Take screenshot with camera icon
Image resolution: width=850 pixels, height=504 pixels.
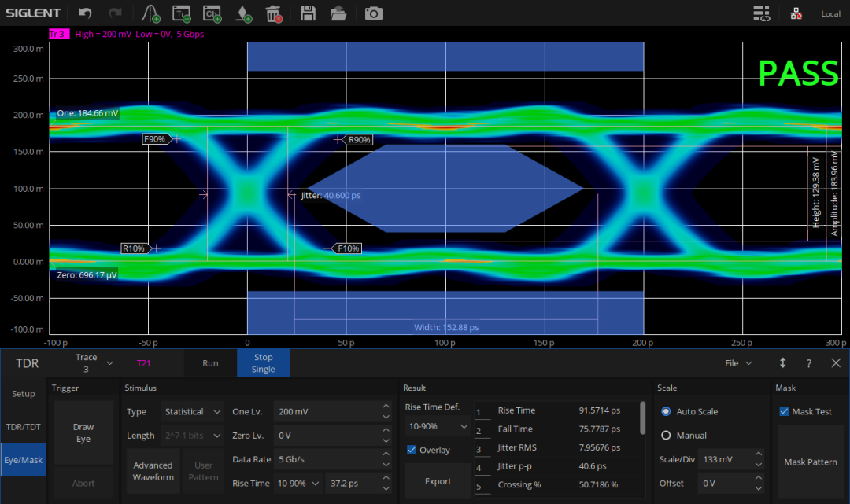[x=373, y=13]
